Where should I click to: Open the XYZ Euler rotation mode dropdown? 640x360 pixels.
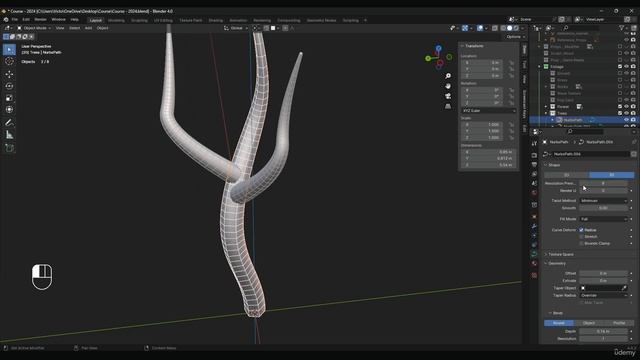coord(489,111)
